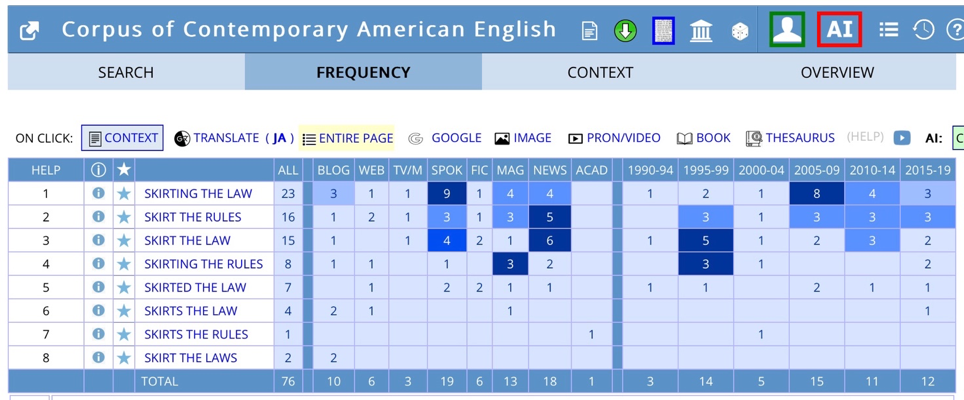Screen dimensions: 964x400
Task: Open the external link icon beside corpus title
Action: (29, 31)
